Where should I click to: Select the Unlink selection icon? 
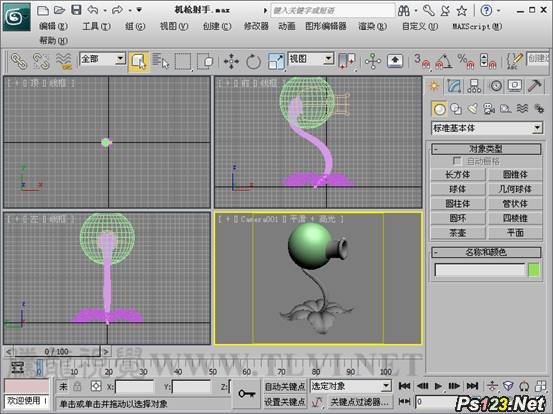click(41, 61)
